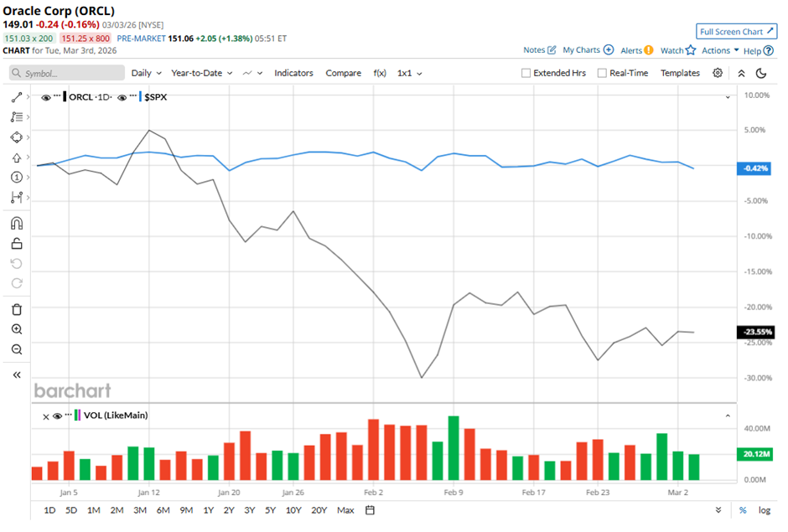Collapse the main chart pane legend arrow
788x532 pixels.
pyautogui.click(x=728, y=97)
